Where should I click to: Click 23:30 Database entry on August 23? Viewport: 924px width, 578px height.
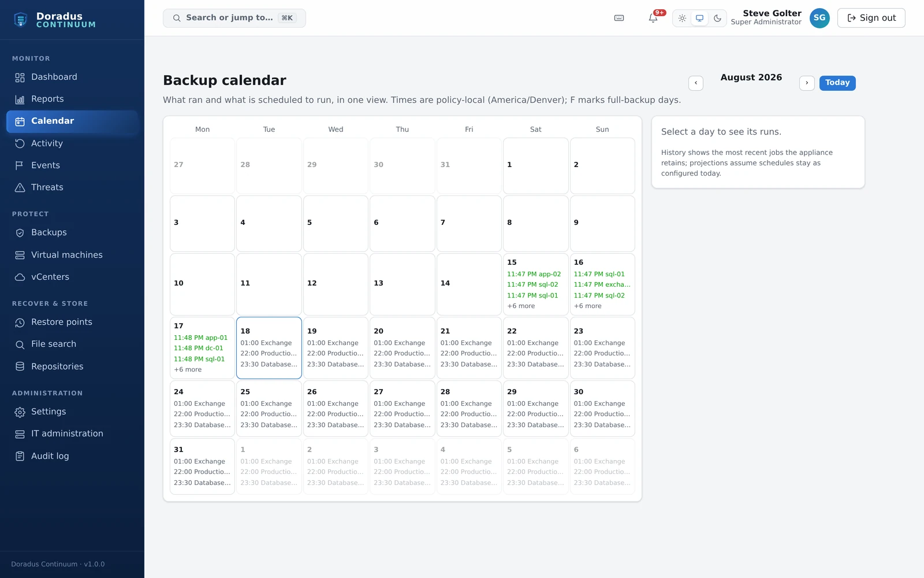602,365
